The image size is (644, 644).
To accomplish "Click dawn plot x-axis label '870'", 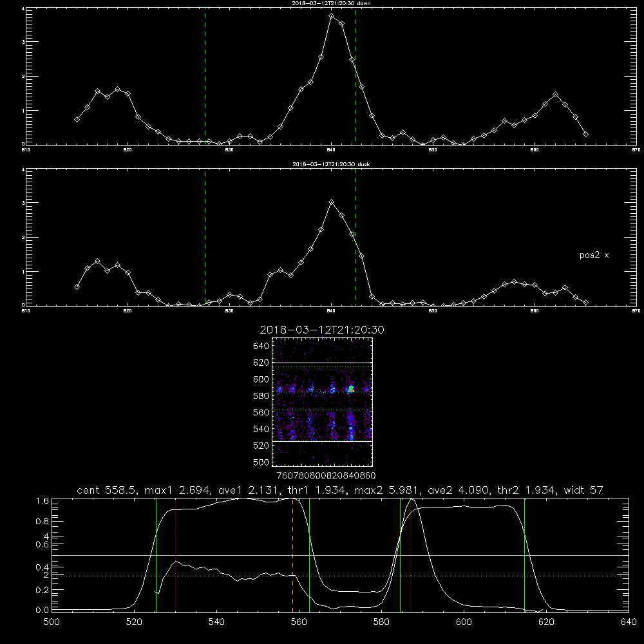I will coord(636,150).
